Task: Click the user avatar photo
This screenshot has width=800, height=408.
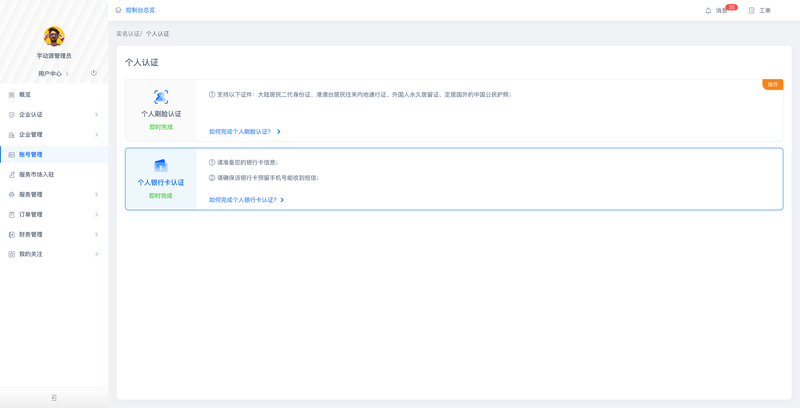Action: click(54, 37)
